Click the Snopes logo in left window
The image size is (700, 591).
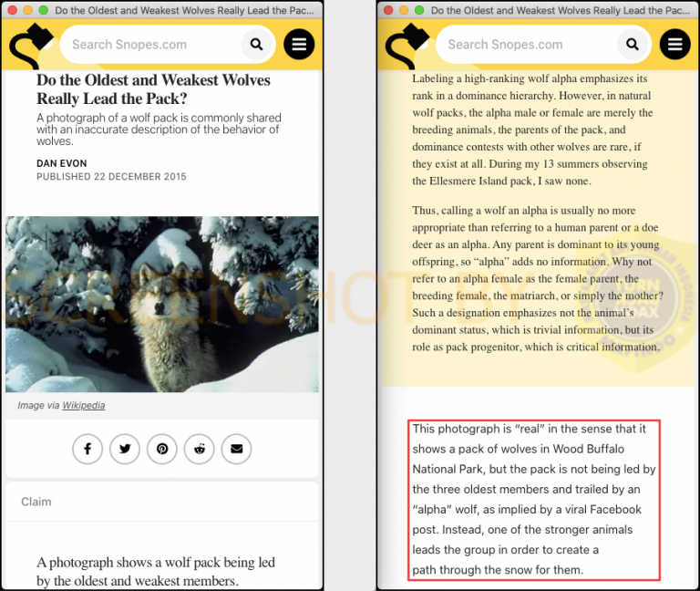pos(31,46)
